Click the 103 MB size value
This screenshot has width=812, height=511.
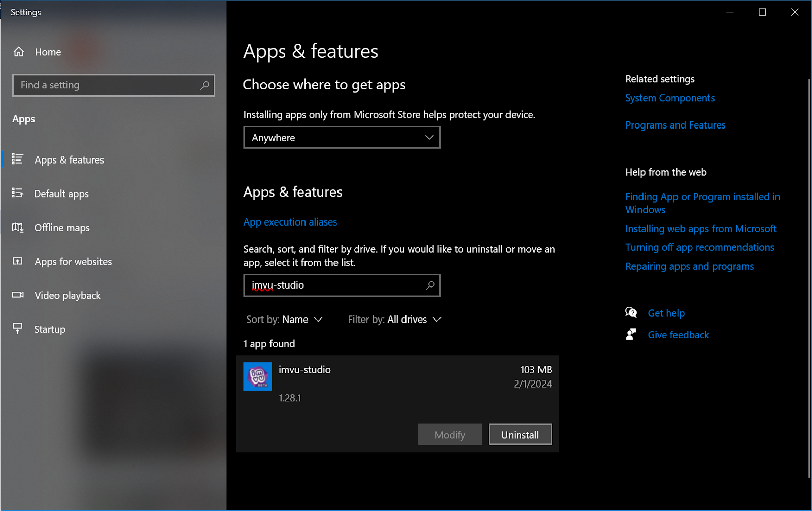[536, 370]
